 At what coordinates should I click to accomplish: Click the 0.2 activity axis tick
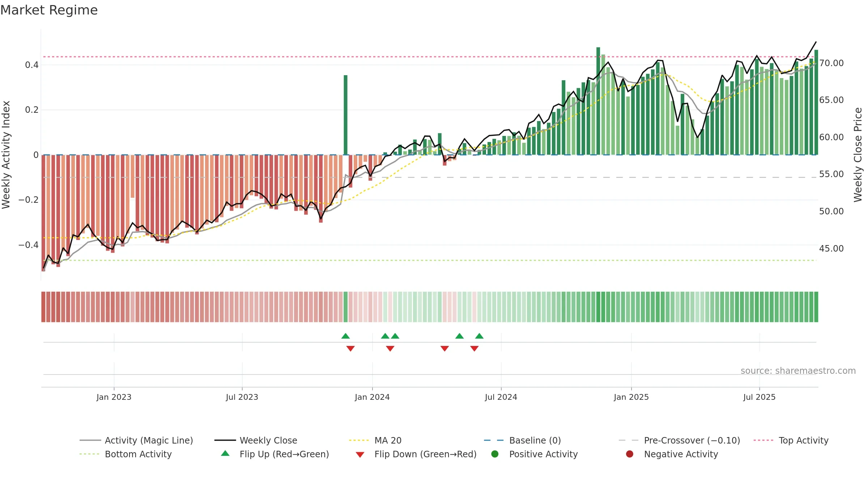tap(32, 110)
